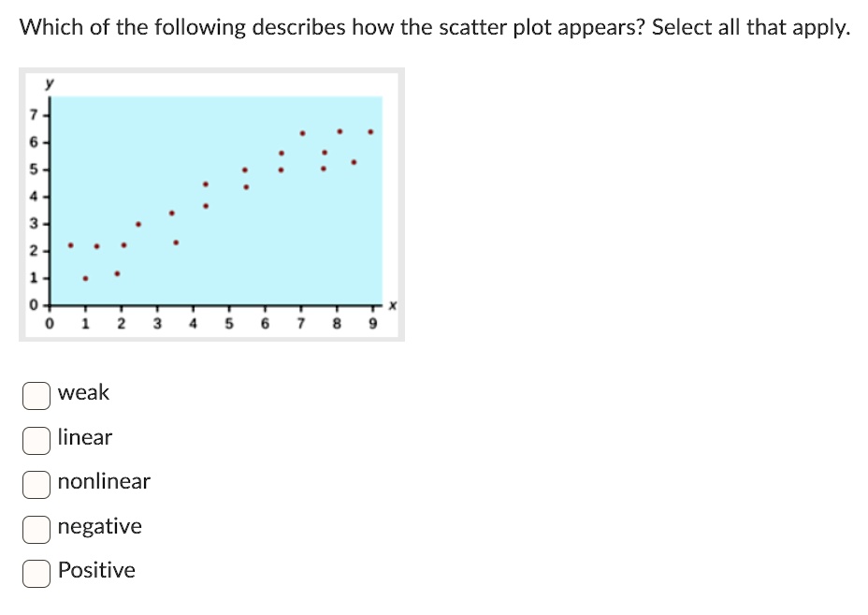868x615 pixels.
Task: Check the "linear" option
Action: (36, 440)
